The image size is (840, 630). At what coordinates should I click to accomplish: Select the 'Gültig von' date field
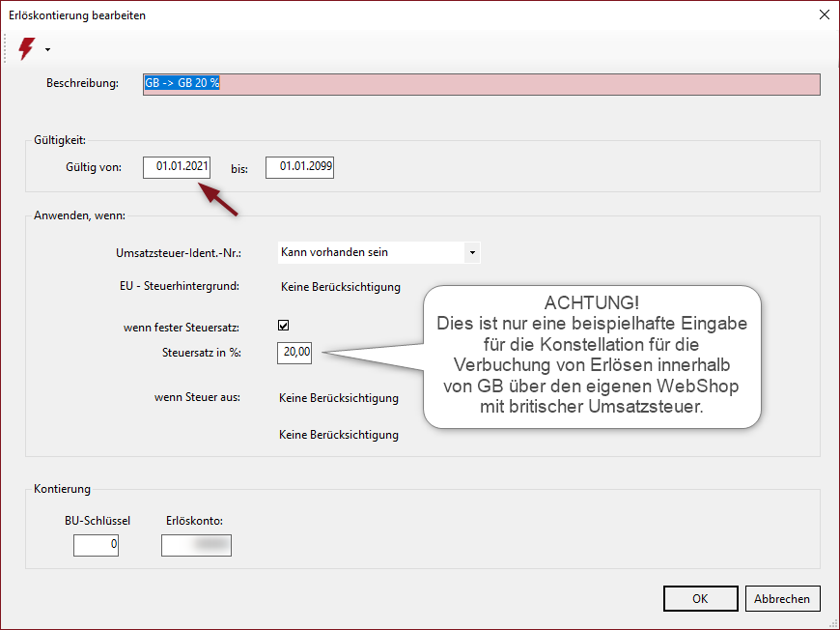tap(177, 167)
